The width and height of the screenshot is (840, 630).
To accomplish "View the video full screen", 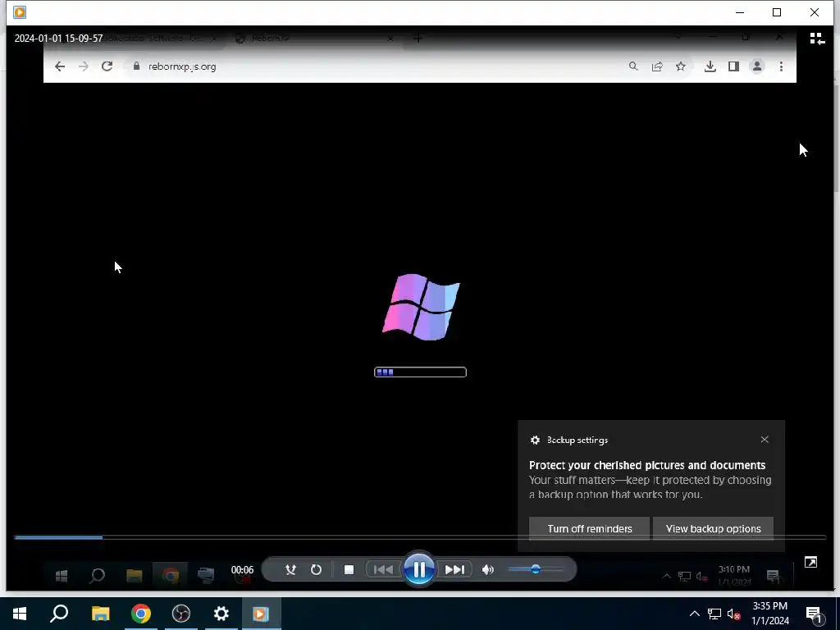I will click(x=810, y=562).
